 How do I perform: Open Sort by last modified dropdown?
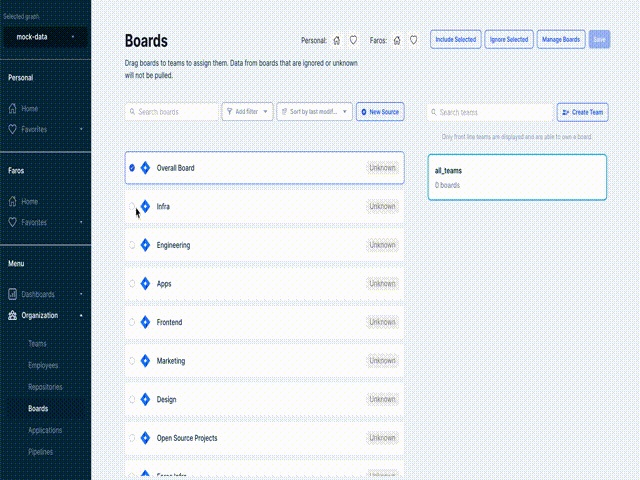[314, 111]
